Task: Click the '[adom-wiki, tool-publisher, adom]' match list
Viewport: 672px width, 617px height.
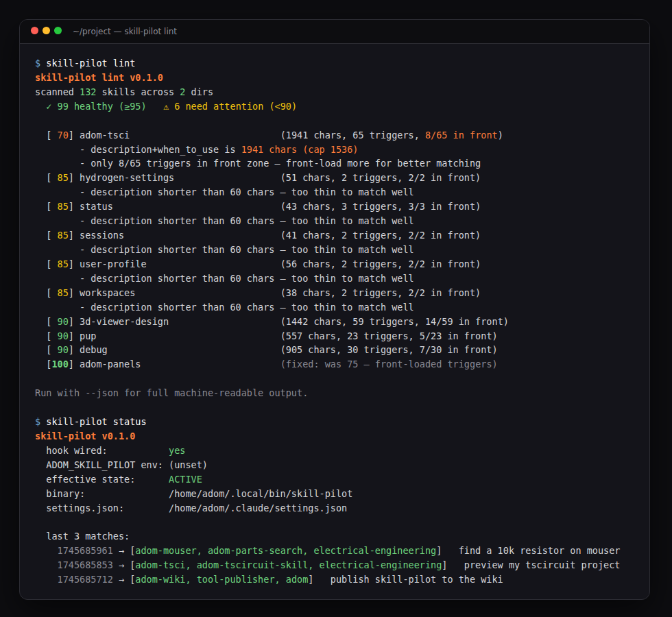Action: click(x=221, y=580)
